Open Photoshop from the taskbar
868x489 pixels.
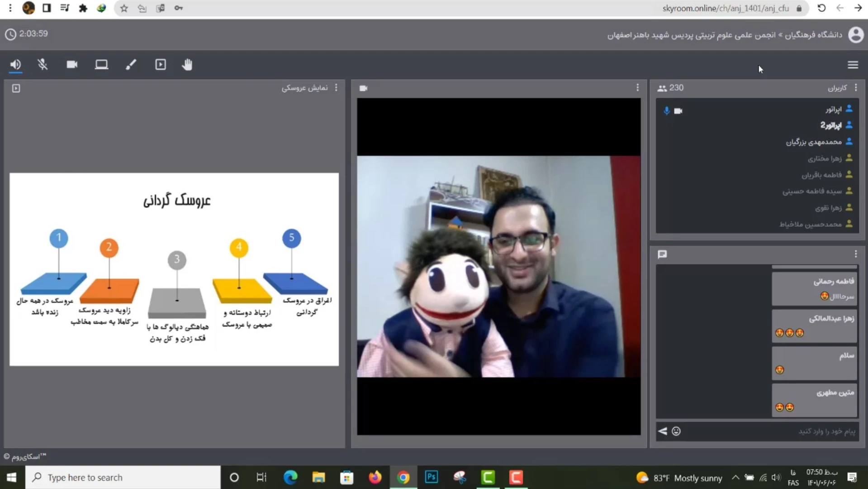click(x=432, y=477)
